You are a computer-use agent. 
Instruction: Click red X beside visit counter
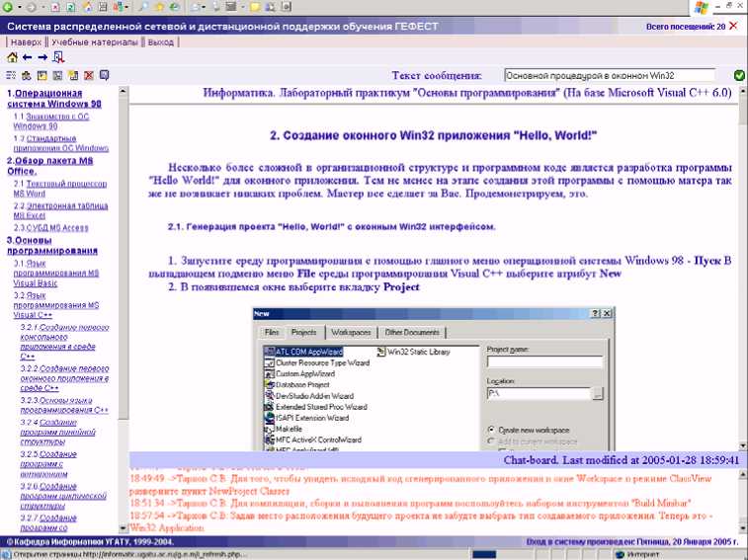[x=734, y=27]
